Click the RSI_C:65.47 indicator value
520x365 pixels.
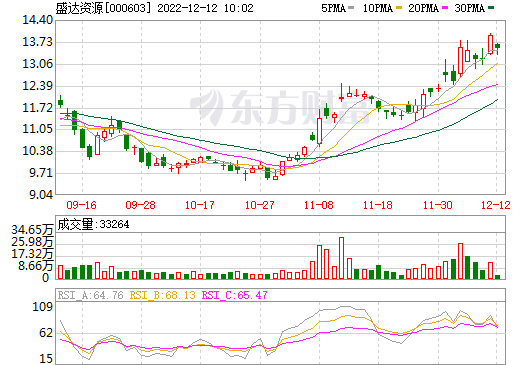234,295
